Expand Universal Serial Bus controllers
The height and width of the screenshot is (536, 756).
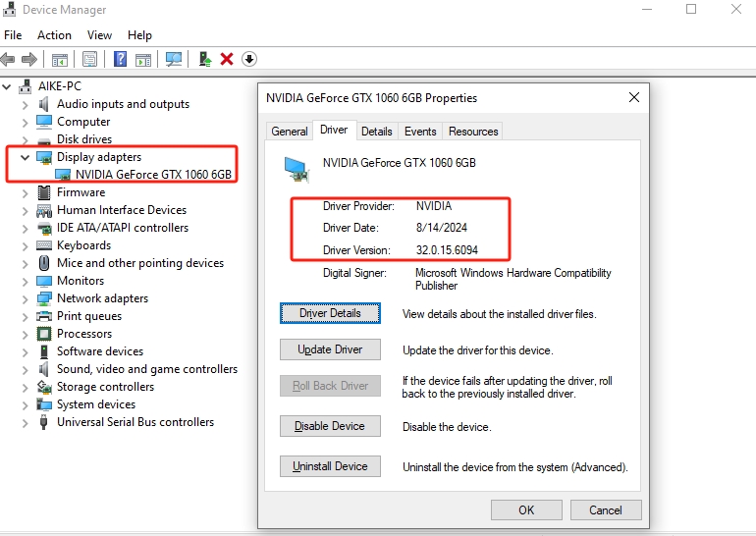[25, 422]
